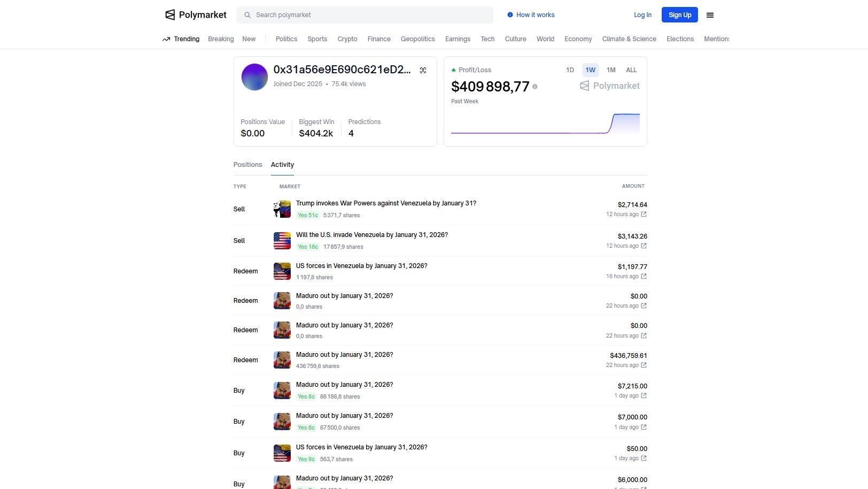This screenshot has height=489, width=868.
Task: Click the Sign Up button
Action: [x=679, y=15]
